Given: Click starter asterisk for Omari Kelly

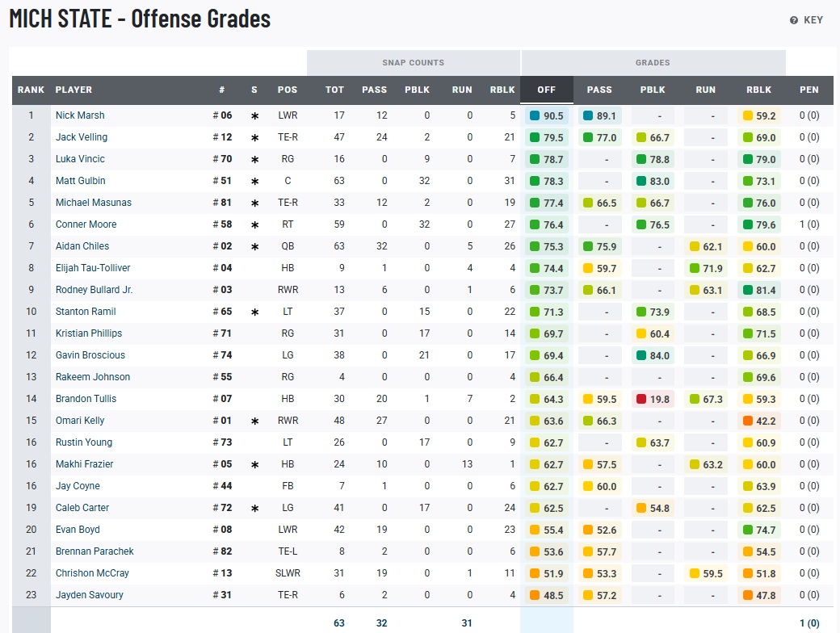Looking at the screenshot, I should [x=254, y=421].
